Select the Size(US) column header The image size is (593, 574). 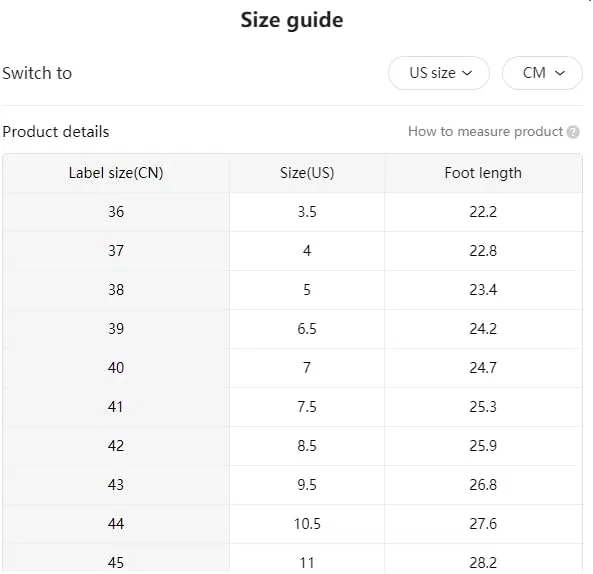pyautogui.click(x=307, y=173)
